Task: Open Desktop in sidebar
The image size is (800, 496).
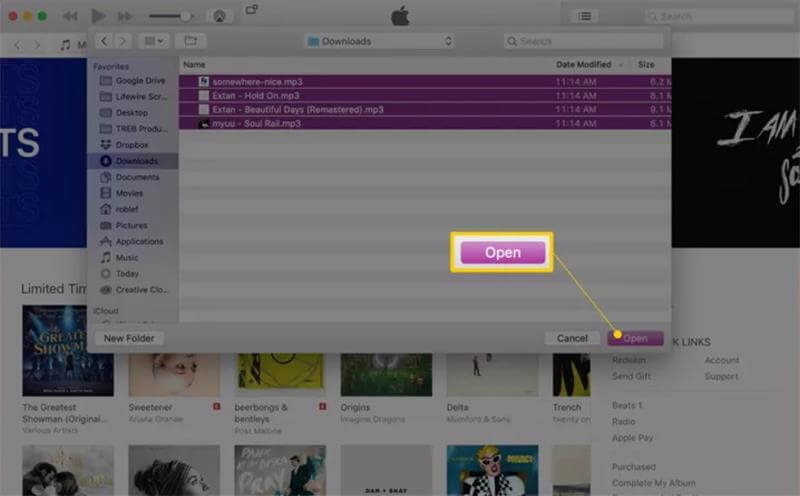Action: click(124, 112)
